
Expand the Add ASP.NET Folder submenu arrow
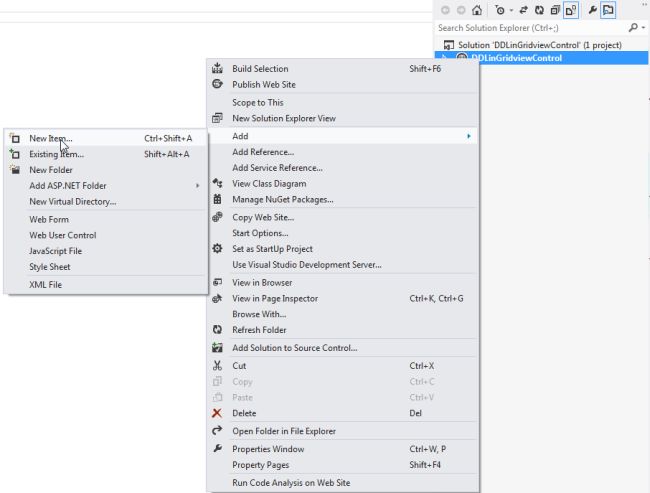point(198,186)
